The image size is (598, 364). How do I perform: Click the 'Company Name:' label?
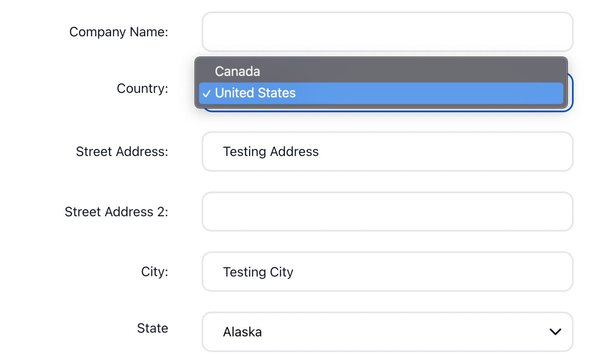coord(119,32)
